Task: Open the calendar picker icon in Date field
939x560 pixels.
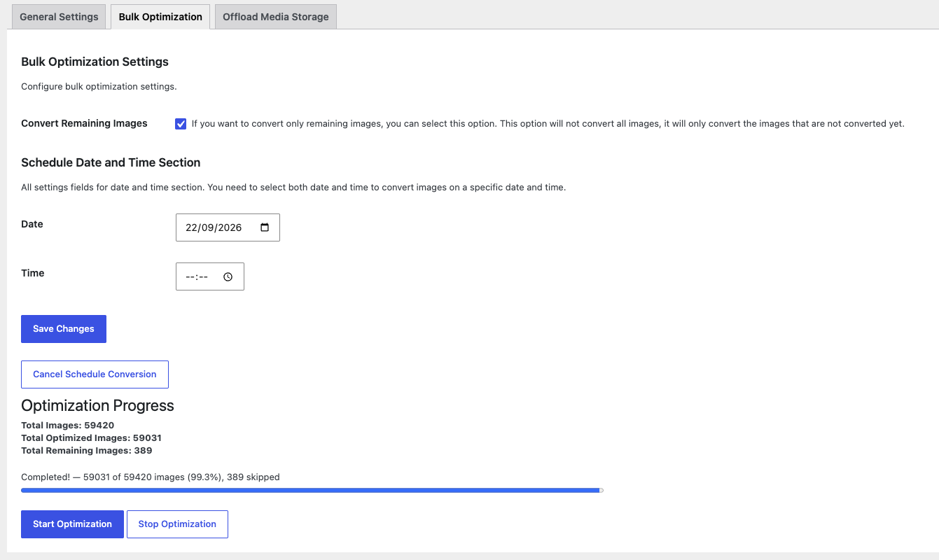Action: pyautogui.click(x=265, y=227)
